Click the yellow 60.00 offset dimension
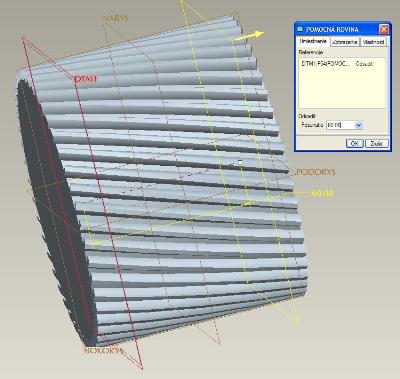Screen dimensions: 400x379 pyautogui.click(x=322, y=193)
